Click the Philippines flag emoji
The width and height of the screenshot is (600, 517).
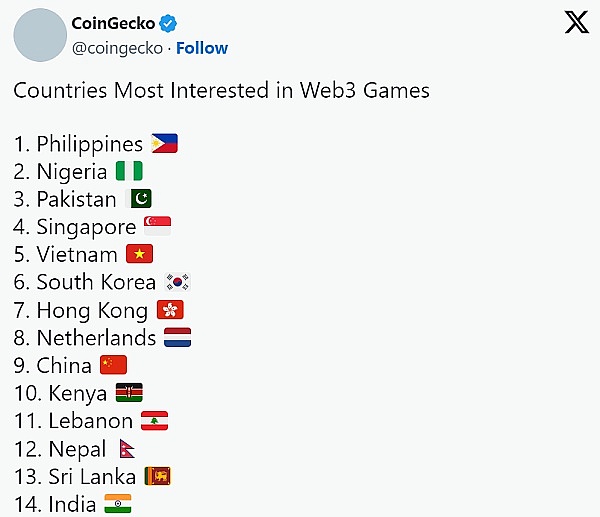[164, 143]
